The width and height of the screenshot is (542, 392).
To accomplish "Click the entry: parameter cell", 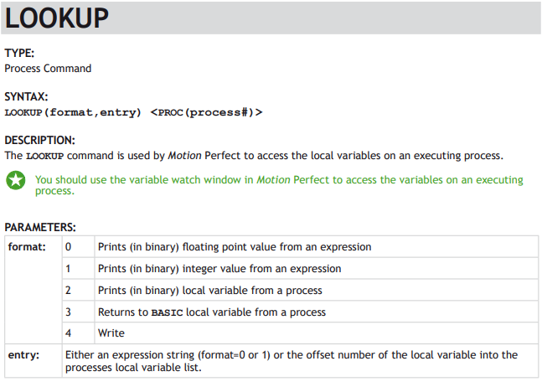I will point(34,361).
